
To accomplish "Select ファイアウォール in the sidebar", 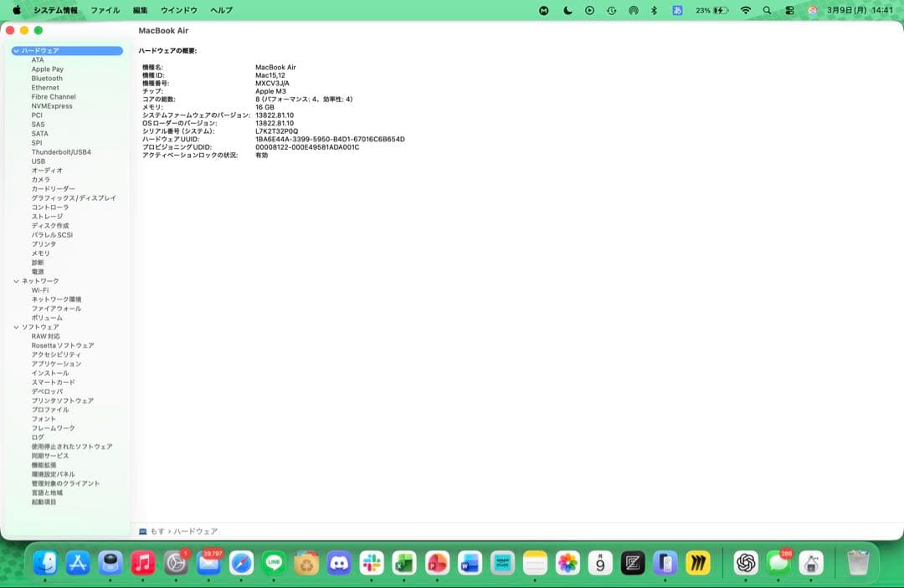I will (56, 309).
